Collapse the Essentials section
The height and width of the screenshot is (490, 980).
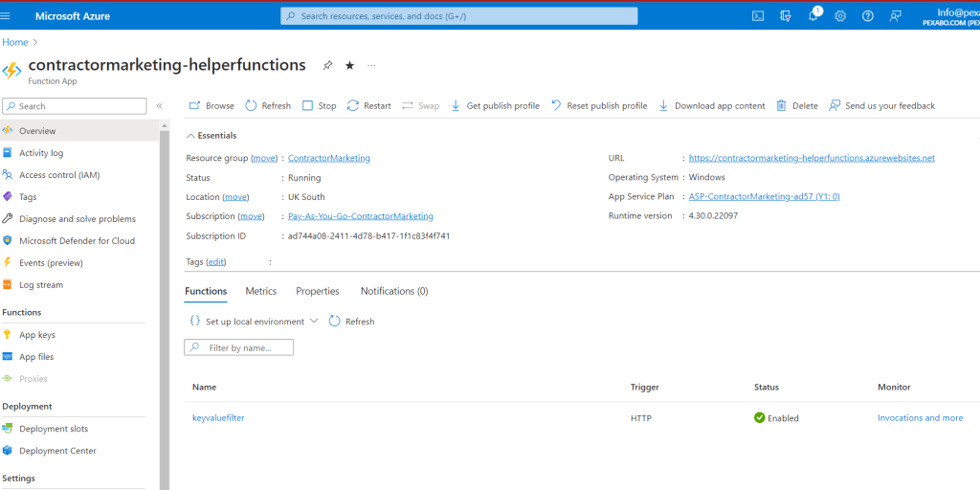click(x=212, y=136)
